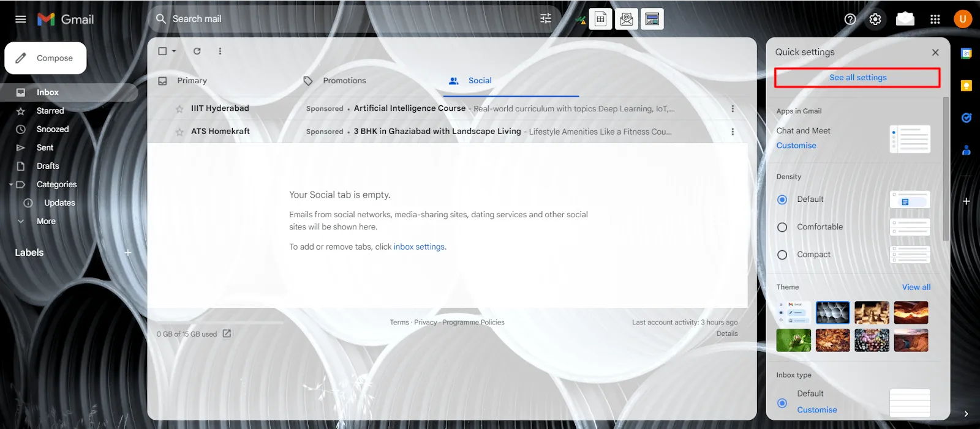This screenshot has width=980, height=429.
Task: Open Contacts in side panel
Action: coord(966,150)
